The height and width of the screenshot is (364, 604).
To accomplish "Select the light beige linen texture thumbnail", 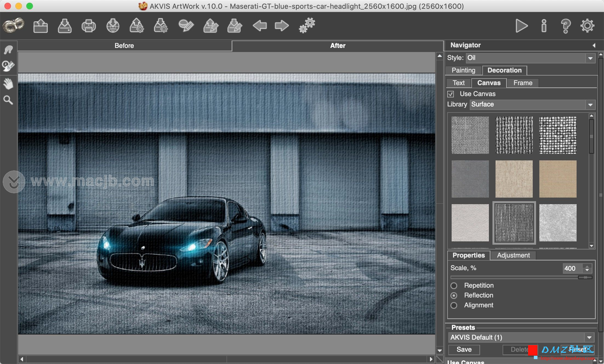I will (x=514, y=179).
